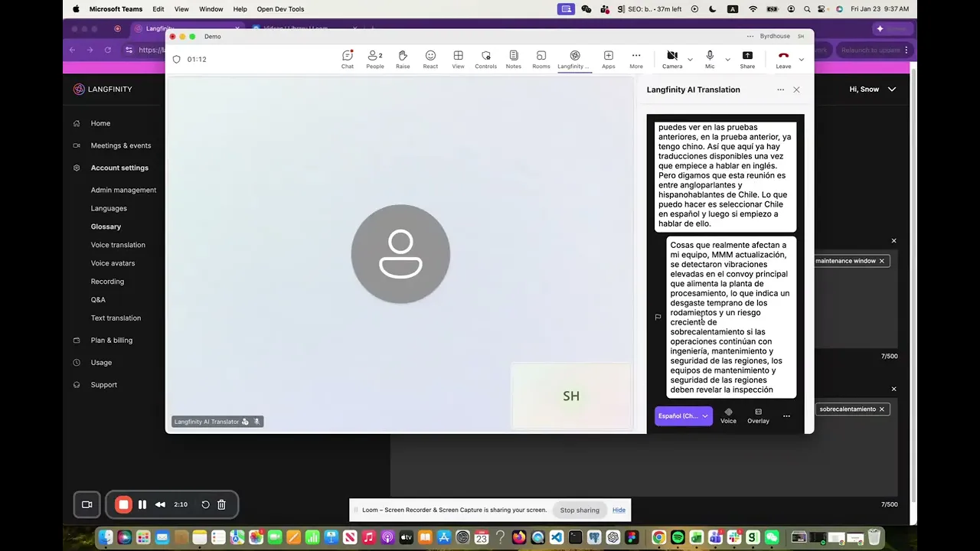Remove the maintenance window glossary tag

(881, 261)
